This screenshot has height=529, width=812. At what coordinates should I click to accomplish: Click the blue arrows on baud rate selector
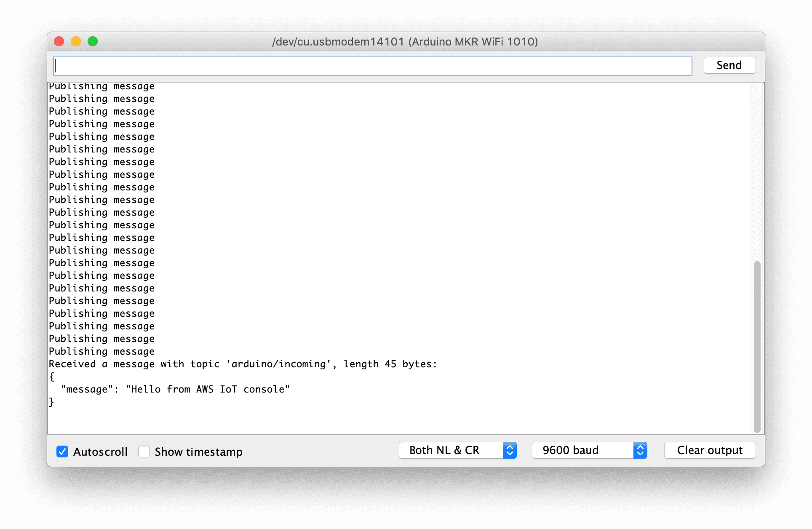(640, 450)
